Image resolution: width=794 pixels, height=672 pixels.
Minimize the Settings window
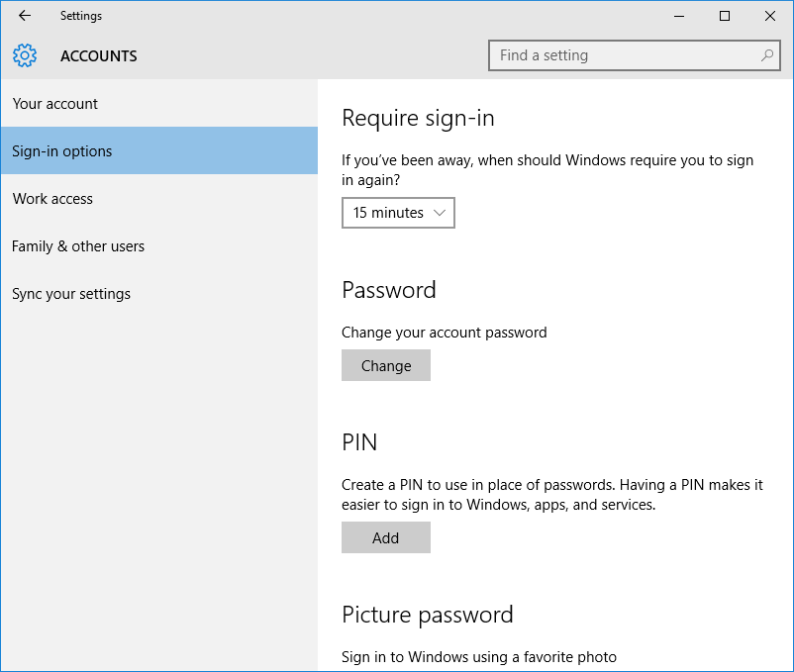point(679,16)
